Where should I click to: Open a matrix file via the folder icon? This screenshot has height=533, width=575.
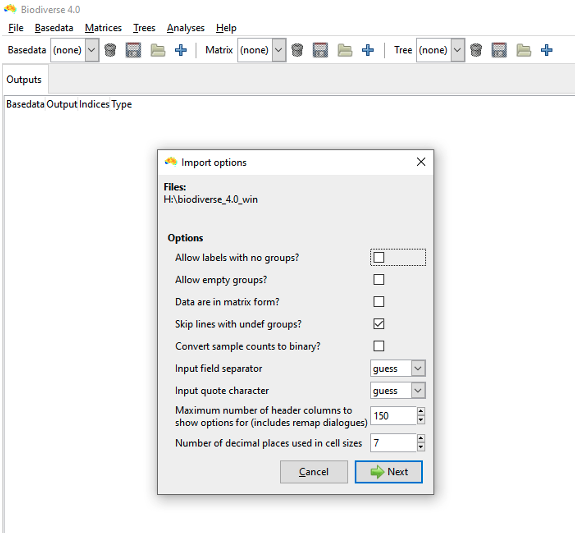[345, 50]
